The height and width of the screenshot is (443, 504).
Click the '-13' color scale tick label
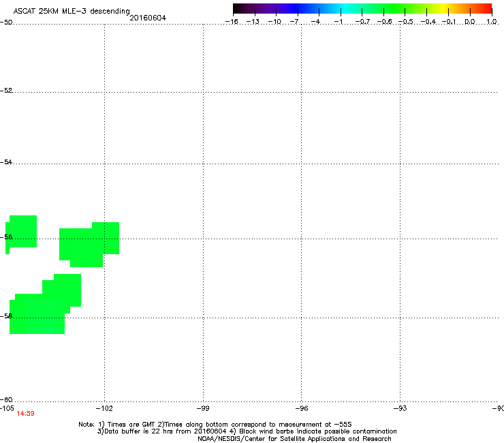(x=253, y=22)
